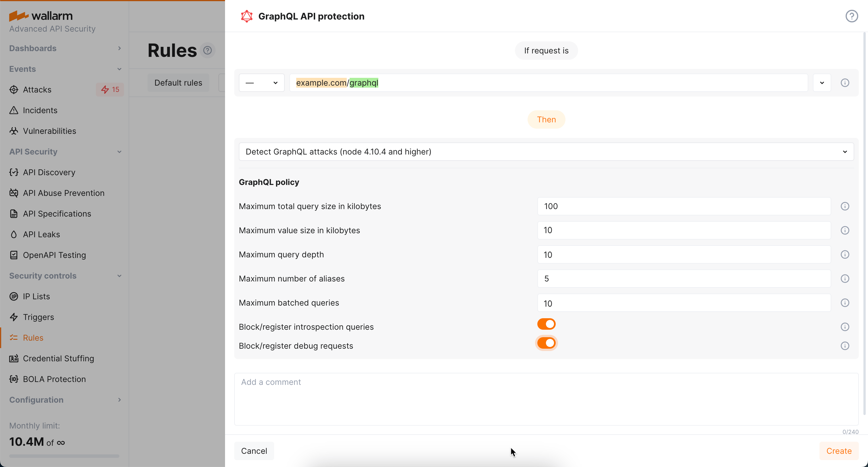The image size is (868, 467).
Task: Turn off Block/register debug requests
Action: 546,343
